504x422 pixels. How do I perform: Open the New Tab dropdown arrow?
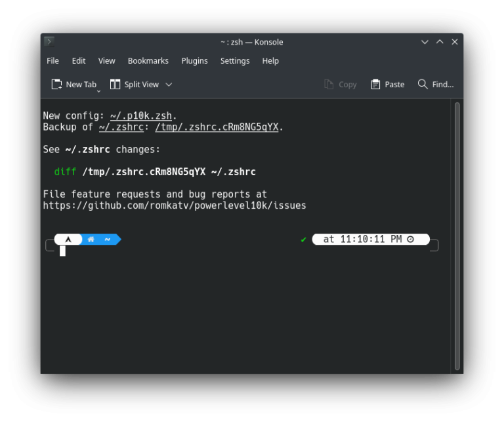tap(100, 91)
